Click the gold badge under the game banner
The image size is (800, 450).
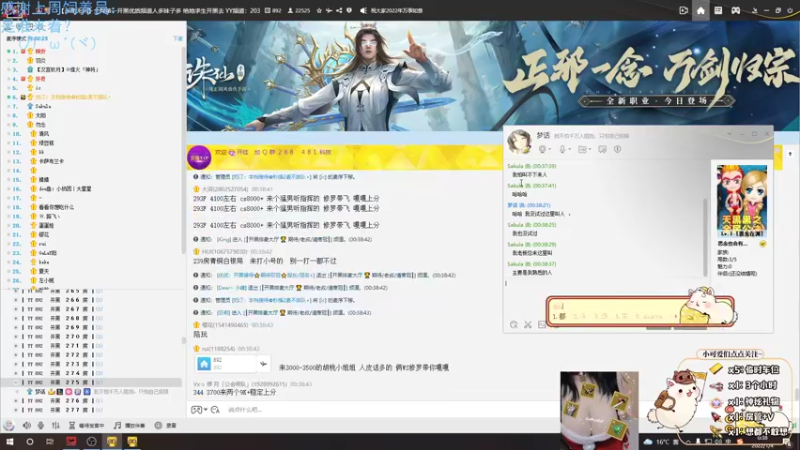763,244
